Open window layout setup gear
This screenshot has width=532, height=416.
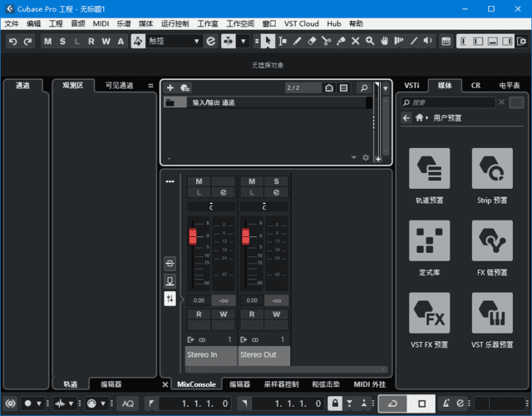[522, 42]
